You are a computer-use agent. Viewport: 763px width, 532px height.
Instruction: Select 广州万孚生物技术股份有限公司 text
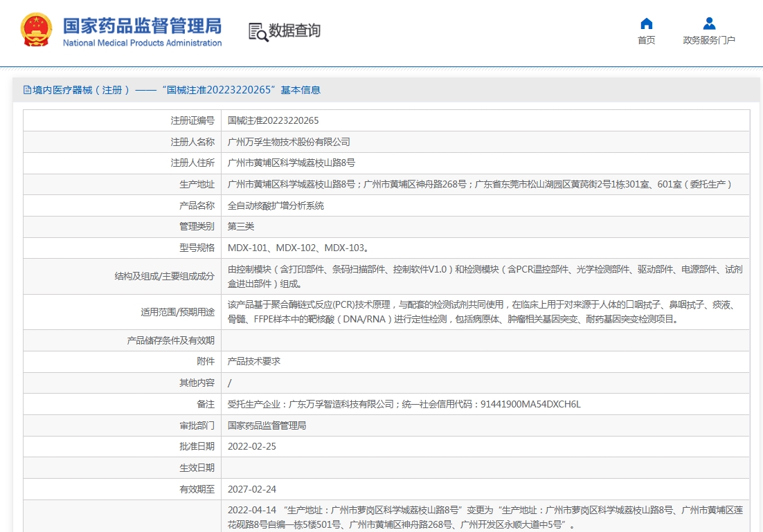(289, 142)
